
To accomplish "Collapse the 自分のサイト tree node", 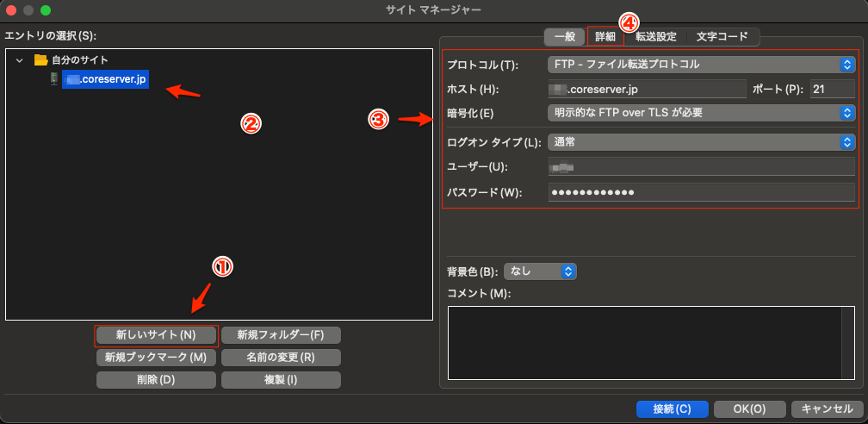I will click(20, 60).
